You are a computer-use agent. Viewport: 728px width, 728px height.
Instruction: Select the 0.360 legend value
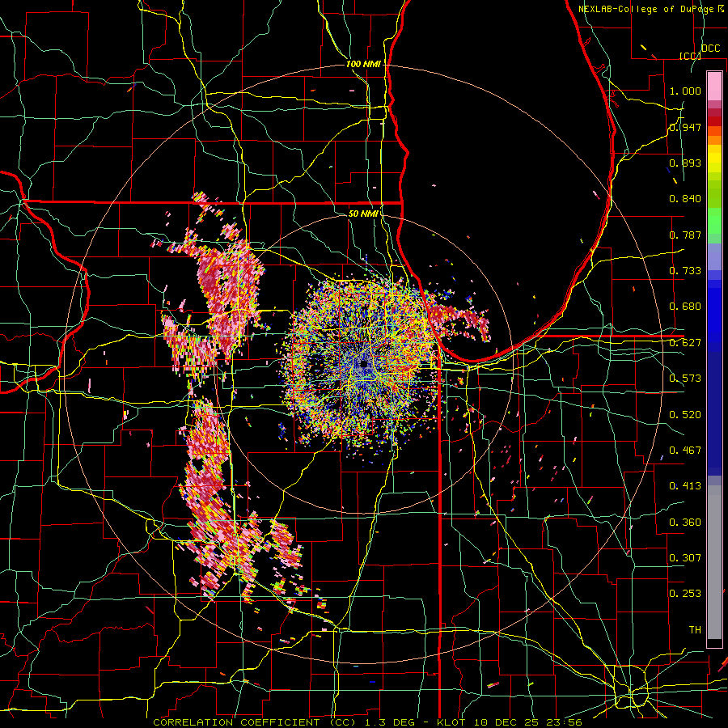(685, 523)
